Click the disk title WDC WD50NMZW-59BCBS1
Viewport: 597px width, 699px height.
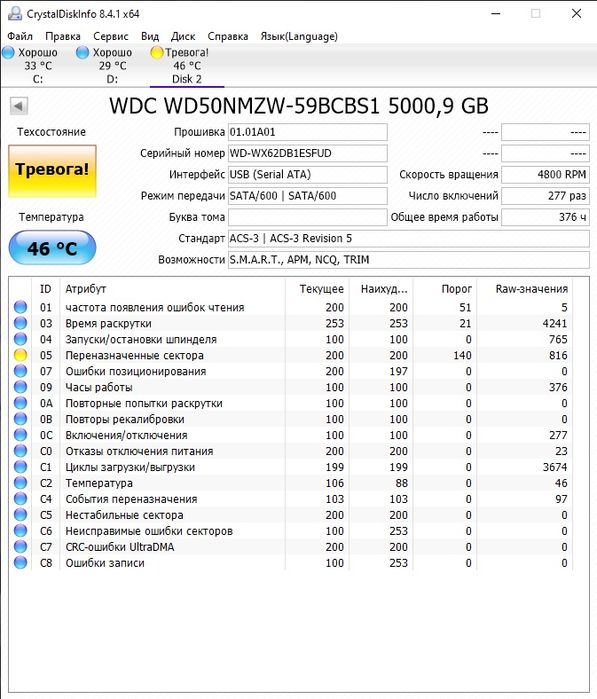tap(299, 106)
